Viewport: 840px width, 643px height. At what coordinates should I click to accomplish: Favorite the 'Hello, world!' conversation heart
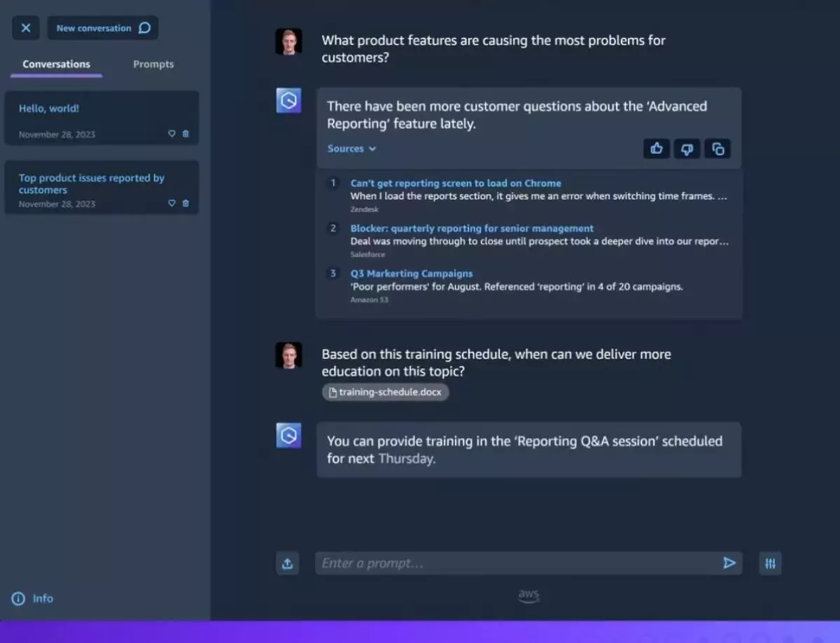[171, 134]
